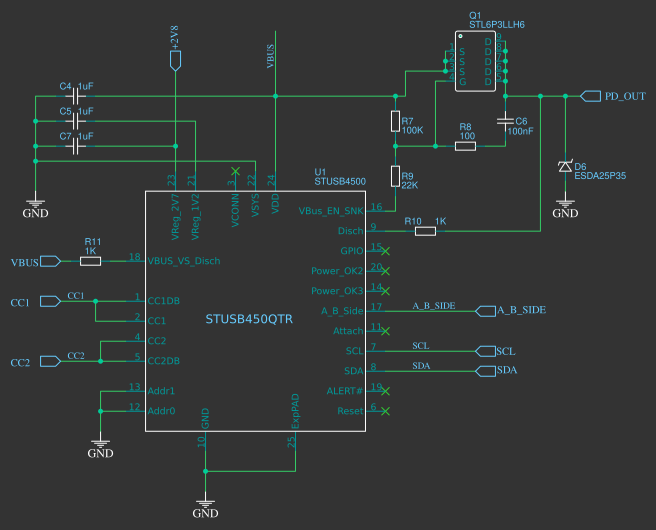This screenshot has height=530, width=656.
Task: Click the VReg_1V2 pin label
Action: click(x=195, y=217)
